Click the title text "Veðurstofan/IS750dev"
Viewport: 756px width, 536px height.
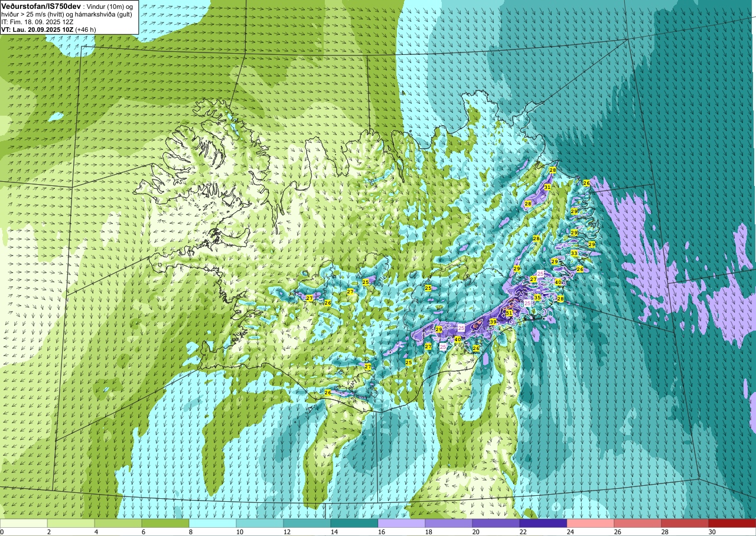41,5
